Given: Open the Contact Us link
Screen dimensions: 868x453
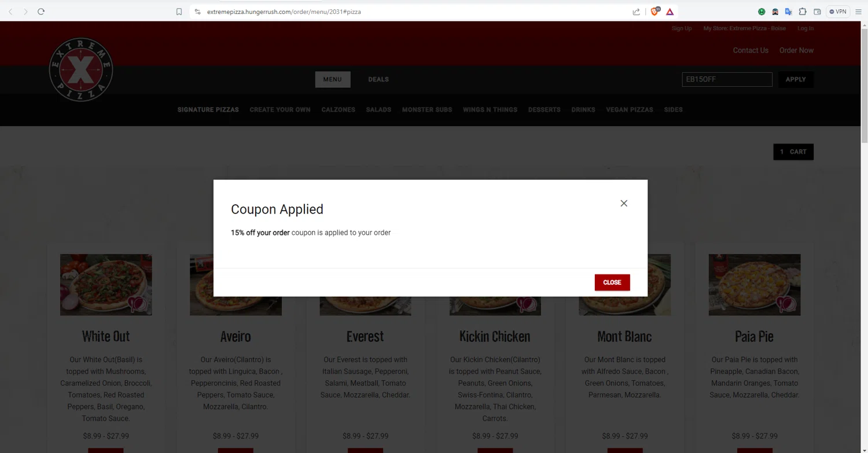Looking at the screenshot, I should (x=751, y=50).
